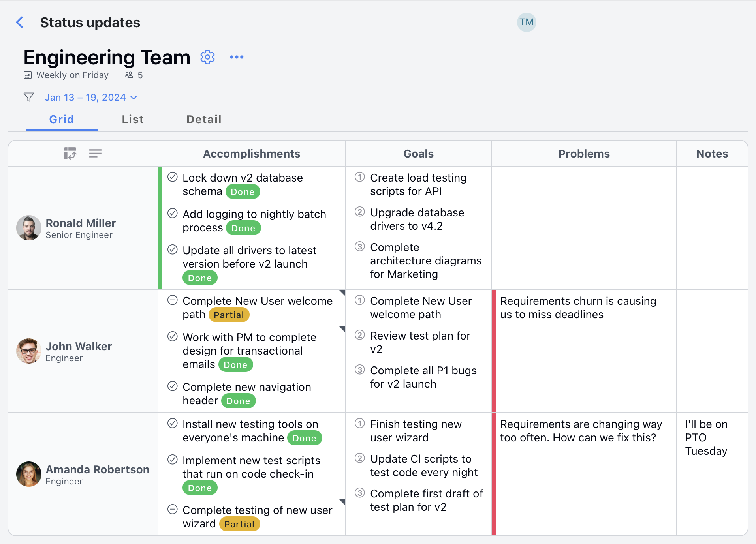This screenshot has width=756, height=544.
Task: Switch to the List tab
Action: pyautogui.click(x=133, y=119)
